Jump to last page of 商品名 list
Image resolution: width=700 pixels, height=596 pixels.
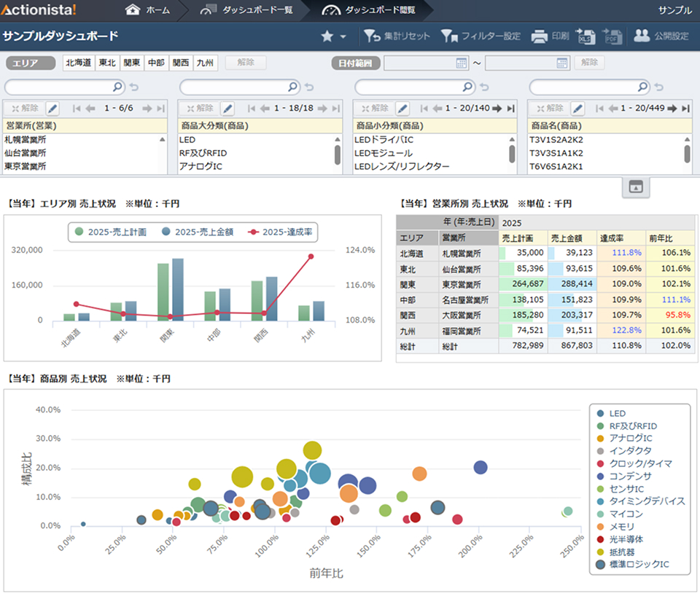(x=685, y=109)
